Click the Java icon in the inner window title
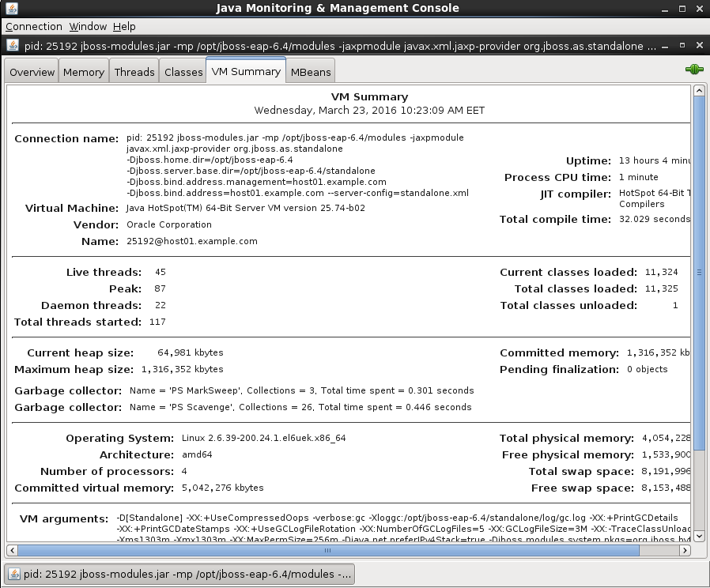 [x=13, y=46]
